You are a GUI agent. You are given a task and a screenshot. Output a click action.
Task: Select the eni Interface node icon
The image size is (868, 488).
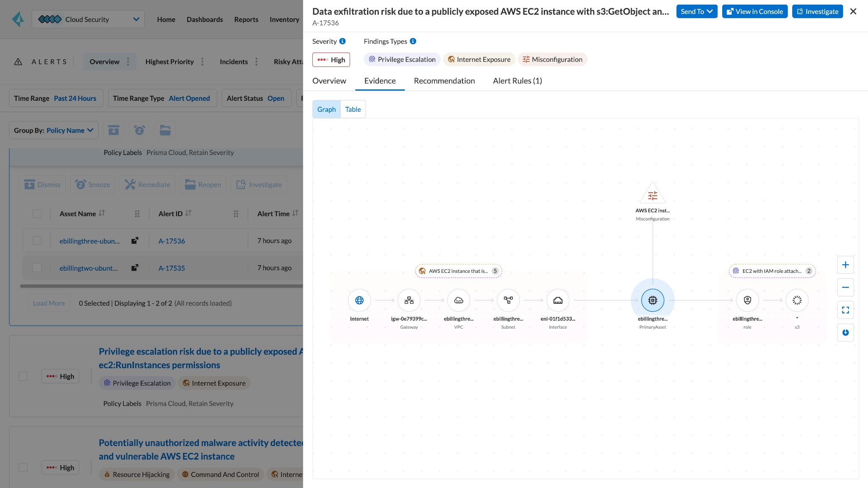click(558, 300)
